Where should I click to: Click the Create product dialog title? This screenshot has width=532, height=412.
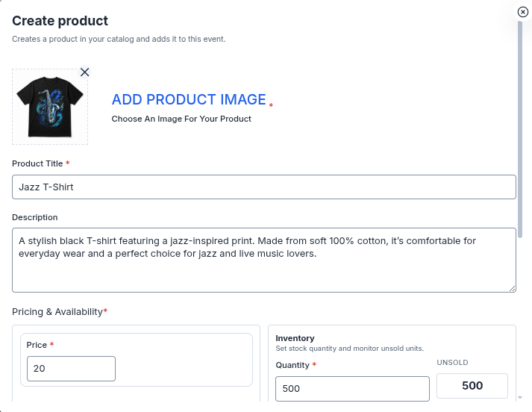60,21
